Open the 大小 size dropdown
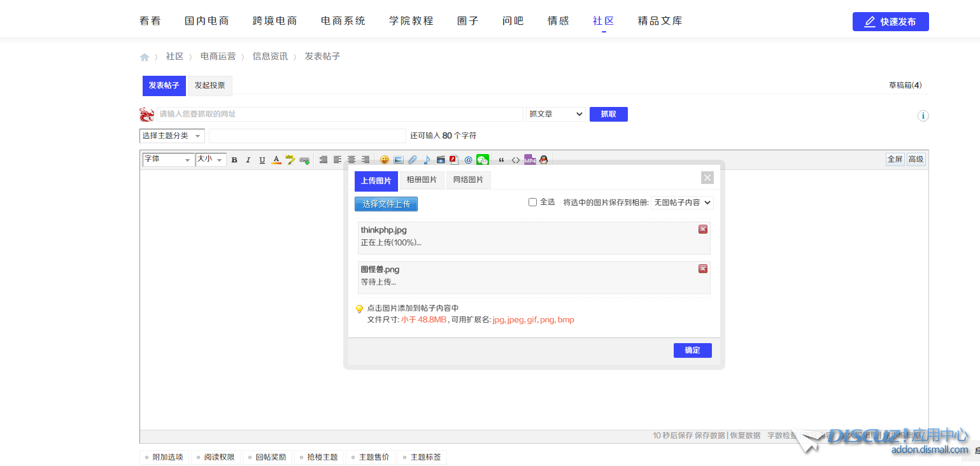The width and height of the screenshot is (980, 466). pyautogui.click(x=211, y=160)
